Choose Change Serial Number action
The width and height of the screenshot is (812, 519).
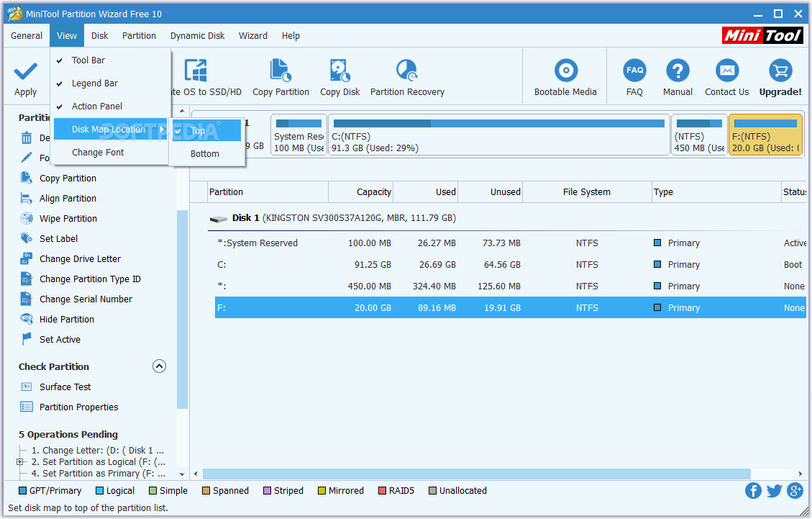86,299
